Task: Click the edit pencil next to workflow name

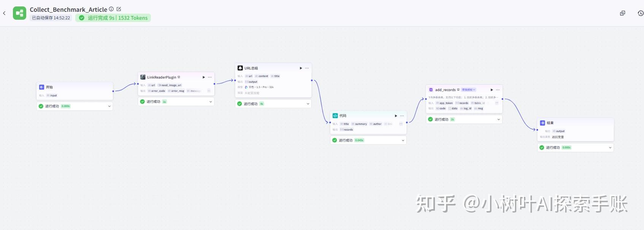Action: 119,9
